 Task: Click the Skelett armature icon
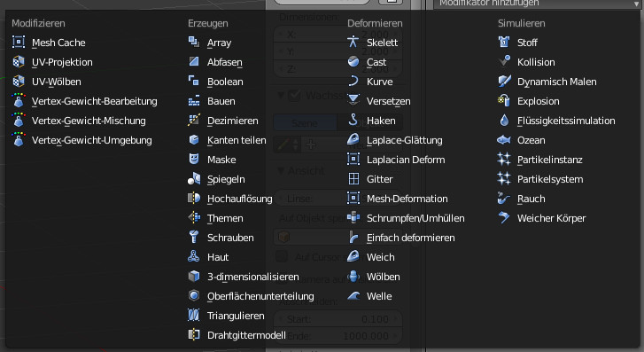(353, 42)
